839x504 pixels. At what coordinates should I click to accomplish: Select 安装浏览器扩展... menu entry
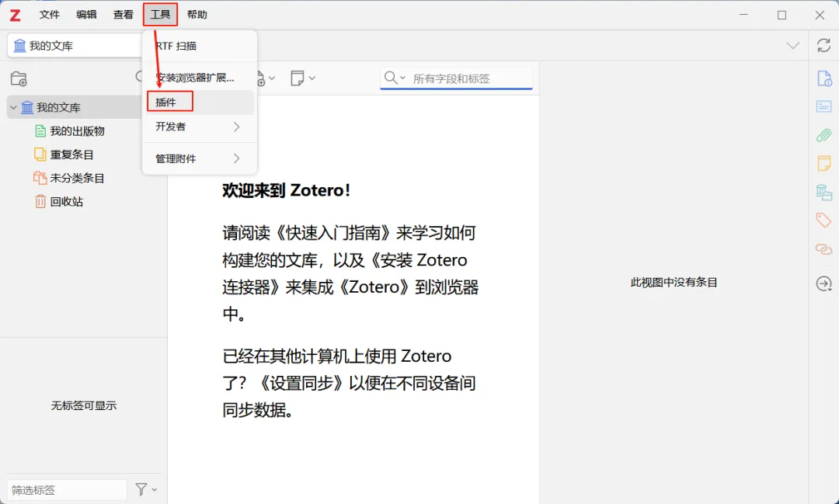pos(199,78)
